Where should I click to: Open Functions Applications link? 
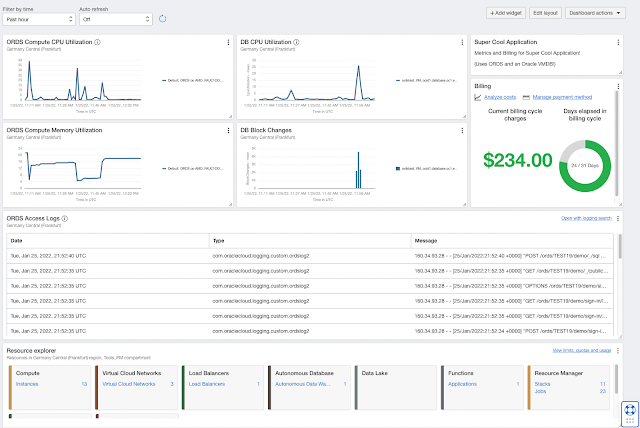pyautogui.click(x=462, y=384)
